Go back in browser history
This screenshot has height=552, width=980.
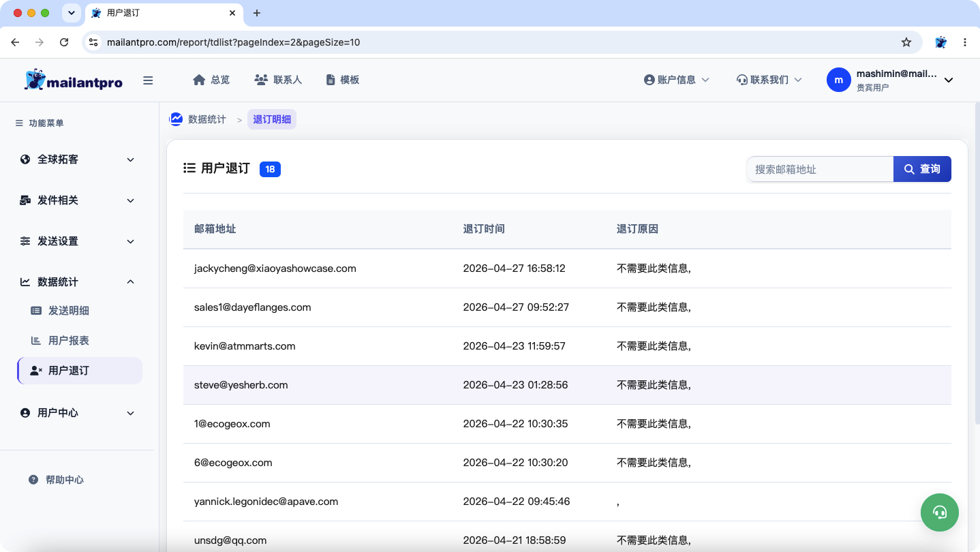(15, 42)
